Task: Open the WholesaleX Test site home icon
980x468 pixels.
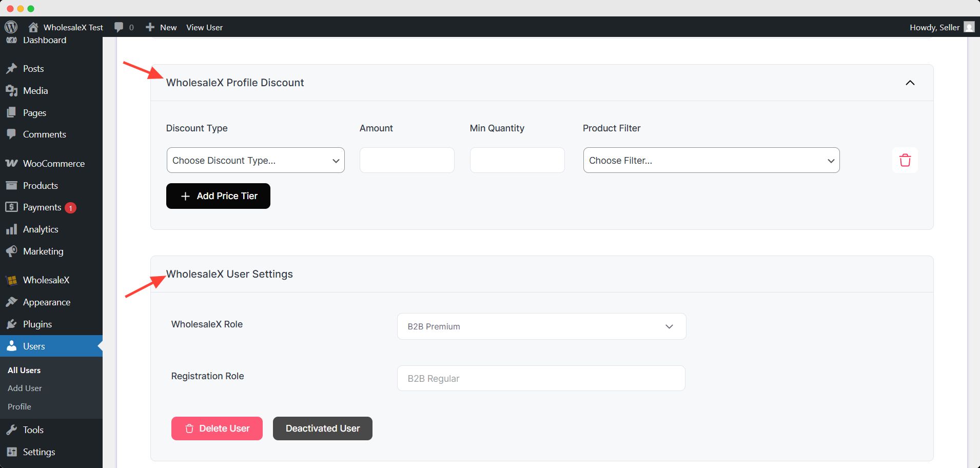Action: pyautogui.click(x=33, y=27)
